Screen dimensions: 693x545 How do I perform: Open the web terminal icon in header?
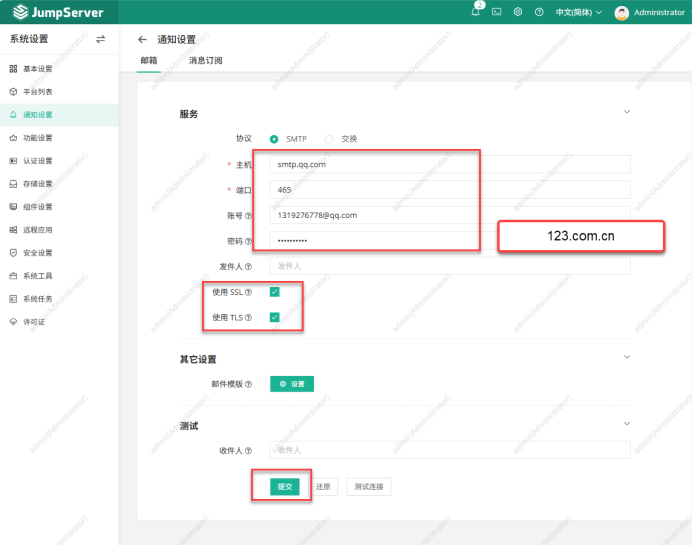pos(497,12)
